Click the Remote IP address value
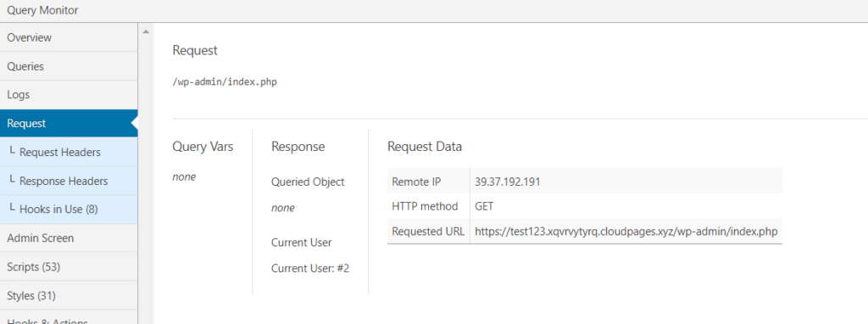Viewport: 868px width, 324px height. coord(508,182)
